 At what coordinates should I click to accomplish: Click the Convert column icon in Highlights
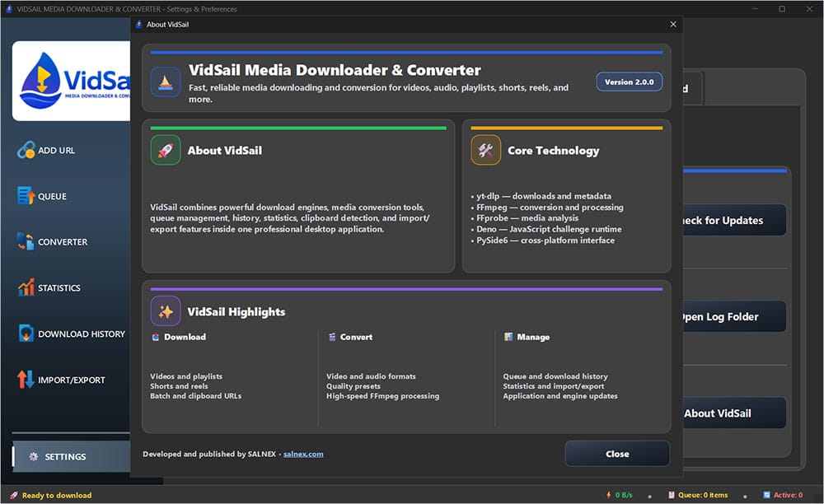click(x=331, y=337)
